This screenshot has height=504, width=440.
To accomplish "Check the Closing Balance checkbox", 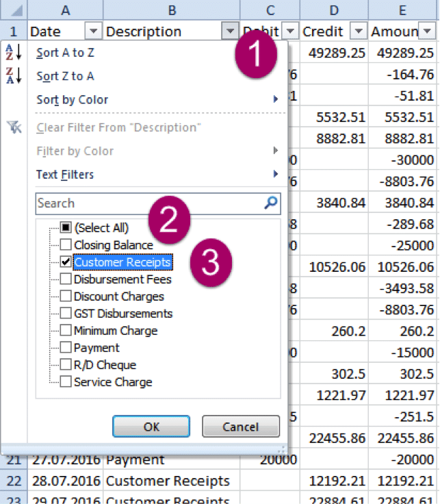I will pyautogui.click(x=66, y=245).
